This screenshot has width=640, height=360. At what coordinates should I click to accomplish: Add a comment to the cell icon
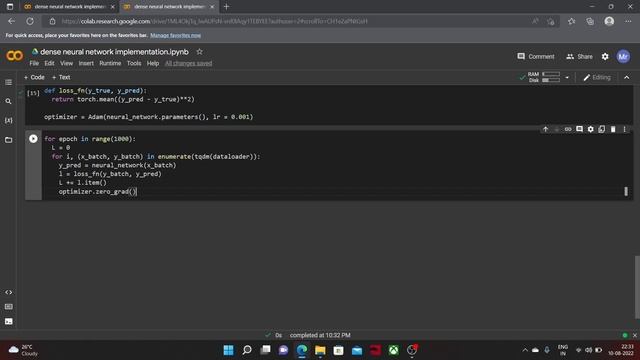[x=579, y=129]
